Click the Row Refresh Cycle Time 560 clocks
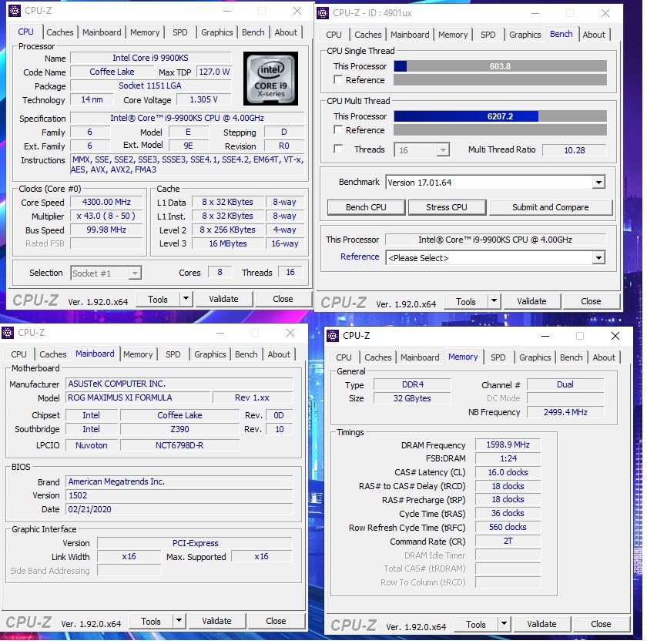 508,527
